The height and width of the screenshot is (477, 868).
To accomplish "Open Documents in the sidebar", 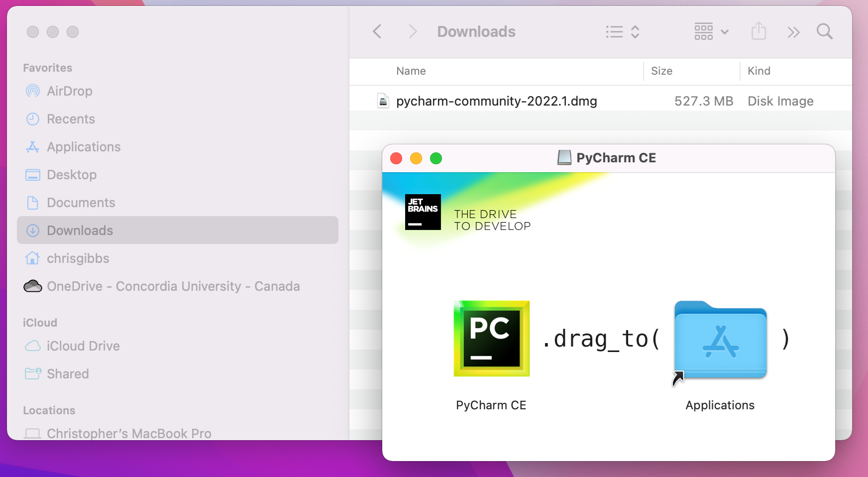I will 178,203.
